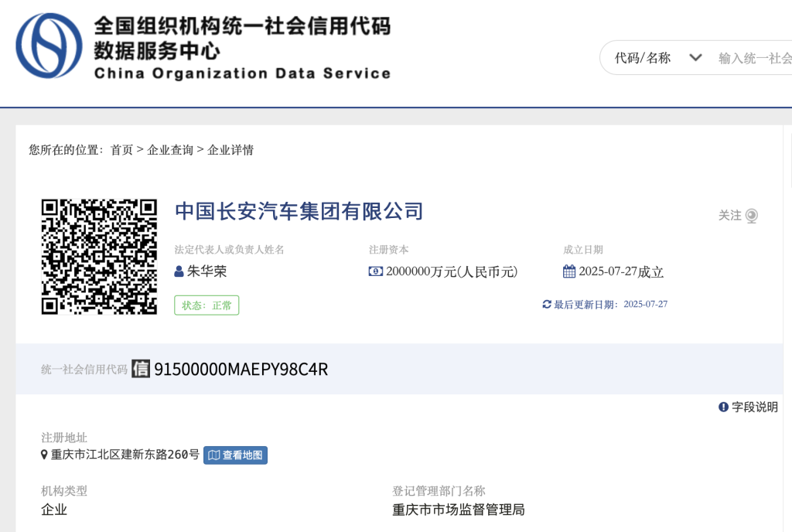Open 企业查询 breadcrumb link
The image size is (792, 532).
[x=170, y=150]
